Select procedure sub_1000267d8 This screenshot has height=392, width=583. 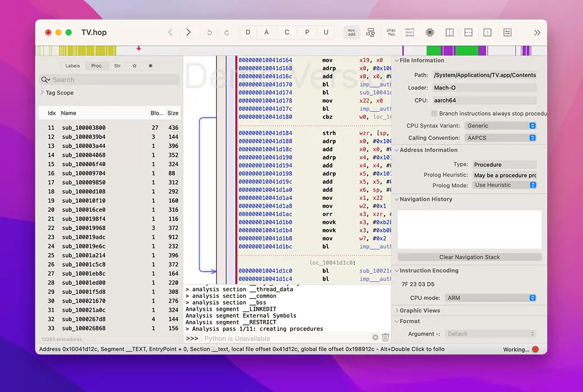pos(109,319)
